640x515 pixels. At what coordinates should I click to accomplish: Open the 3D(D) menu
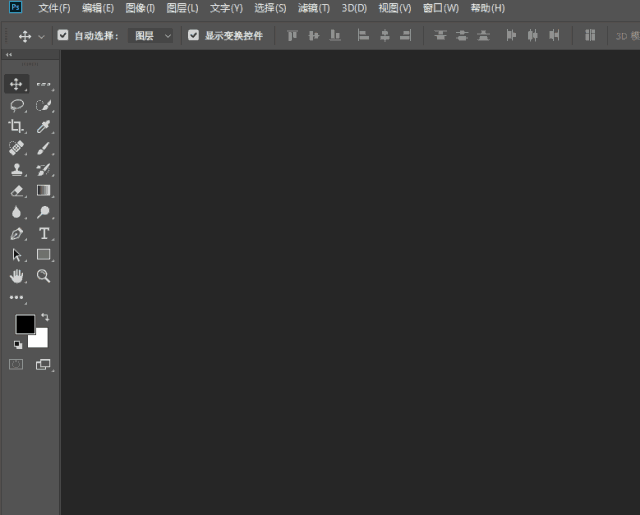click(x=354, y=8)
